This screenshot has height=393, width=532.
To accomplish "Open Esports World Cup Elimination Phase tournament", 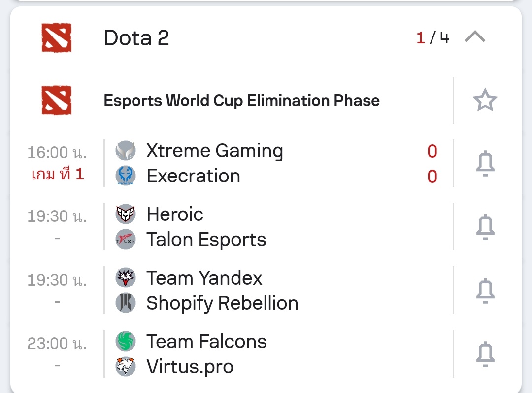I will pos(241,101).
